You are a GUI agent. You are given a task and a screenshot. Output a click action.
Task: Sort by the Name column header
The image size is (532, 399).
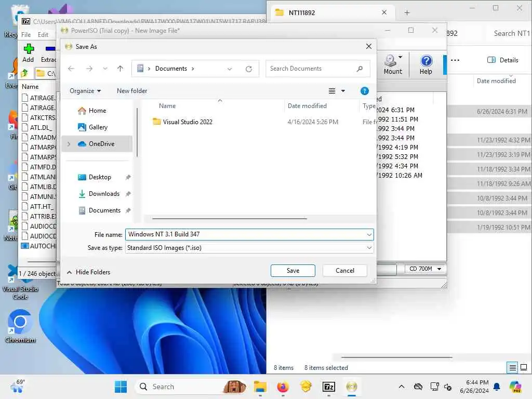tap(167, 106)
